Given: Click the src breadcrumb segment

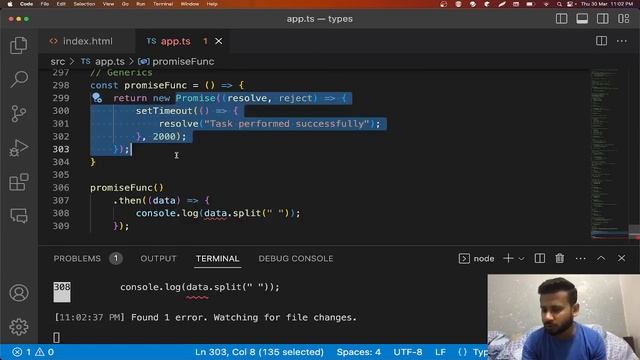Looking at the screenshot, I should 58,62.
